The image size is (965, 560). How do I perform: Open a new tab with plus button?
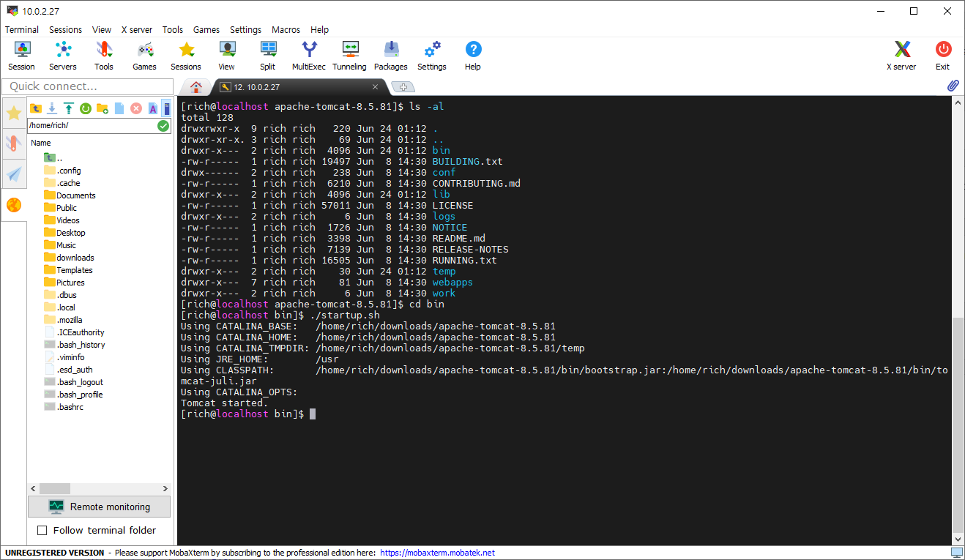tap(403, 87)
